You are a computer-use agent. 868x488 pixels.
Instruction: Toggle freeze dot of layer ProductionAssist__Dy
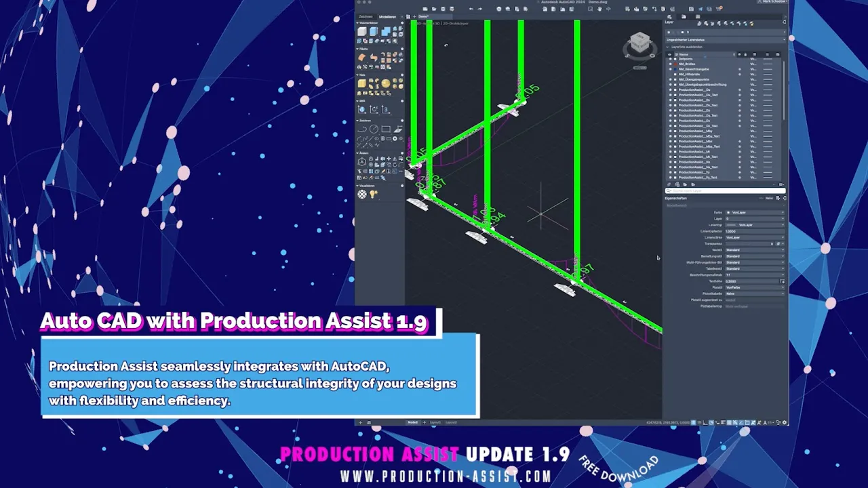pyautogui.click(x=740, y=110)
